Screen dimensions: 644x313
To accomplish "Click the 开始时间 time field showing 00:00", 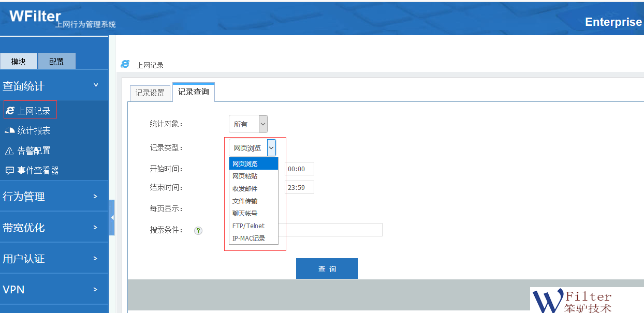I will click(300, 169).
